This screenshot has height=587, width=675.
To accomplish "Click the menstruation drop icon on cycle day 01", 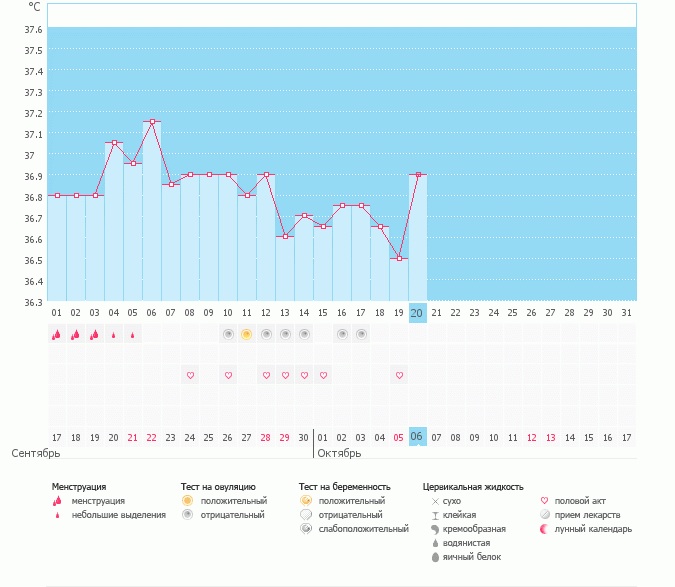I will coord(57,335).
